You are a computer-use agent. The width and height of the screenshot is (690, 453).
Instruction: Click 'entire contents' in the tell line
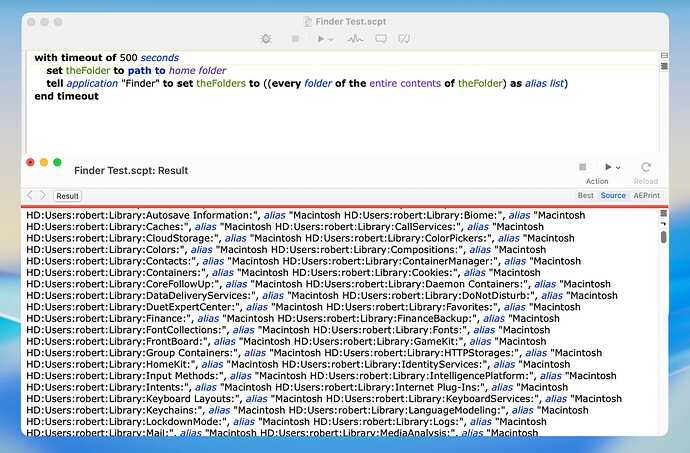click(405, 83)
